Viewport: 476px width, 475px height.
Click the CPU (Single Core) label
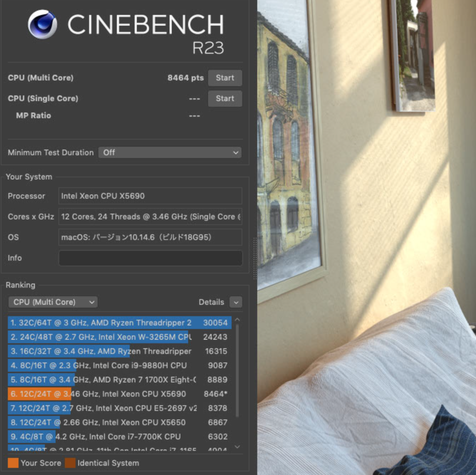43,99
